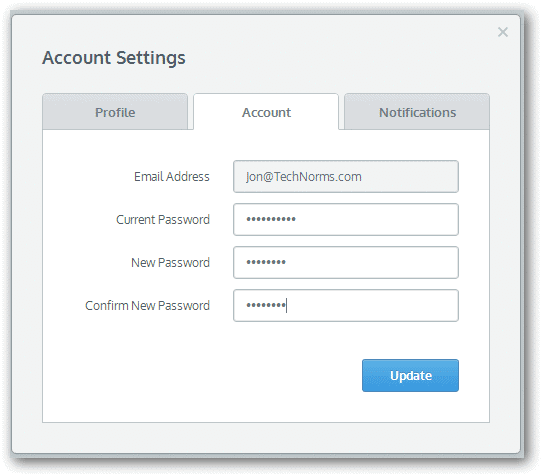The height and width of the screenshot is (476, 542).
Task: Select the Account tab
Action: tap(266, 112)
